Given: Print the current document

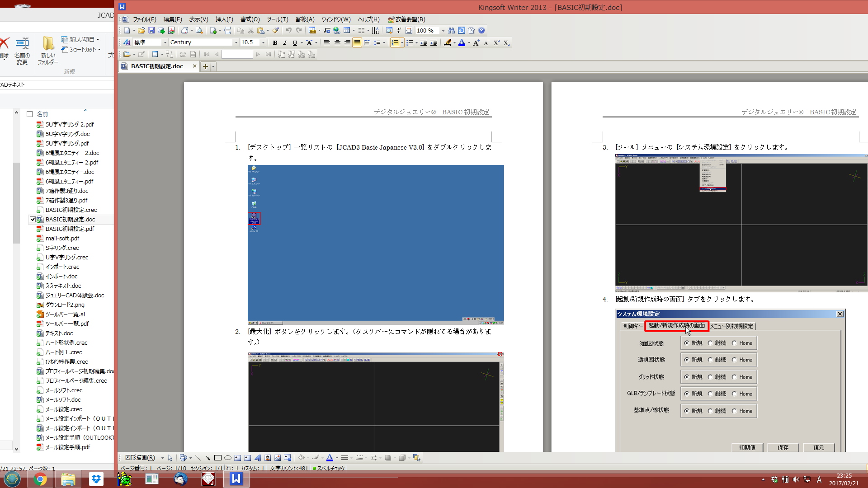Looking at the screenshot, I should pyautogui.click(x=184, y=31).
